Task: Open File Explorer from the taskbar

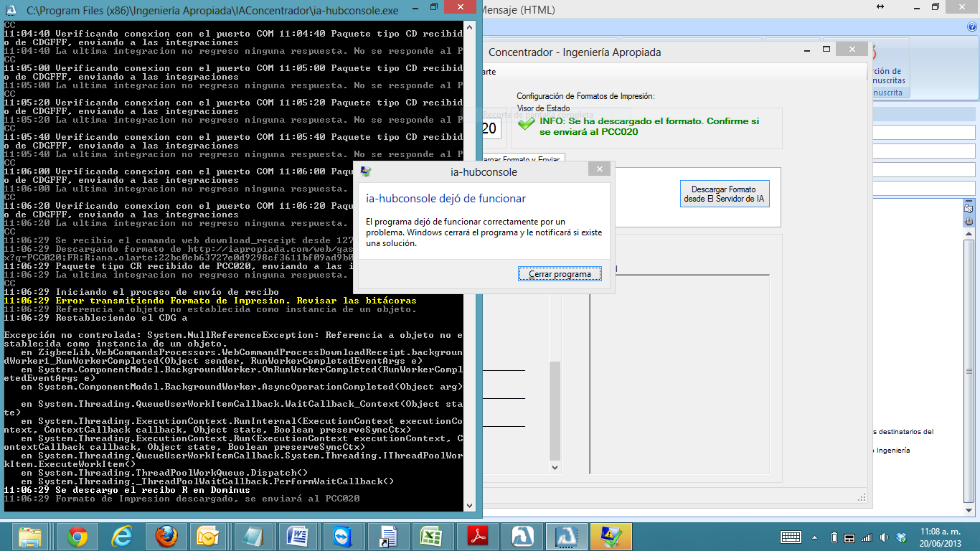Action: [x=30, y=537]
